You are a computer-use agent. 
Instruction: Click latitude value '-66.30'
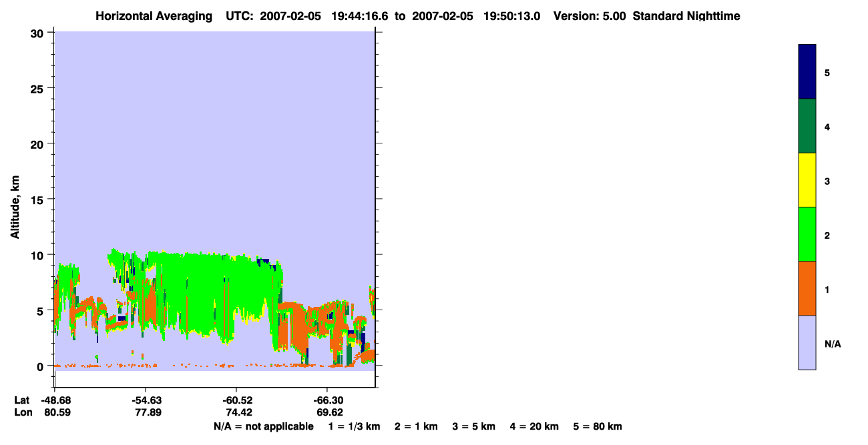pos(327,400)
